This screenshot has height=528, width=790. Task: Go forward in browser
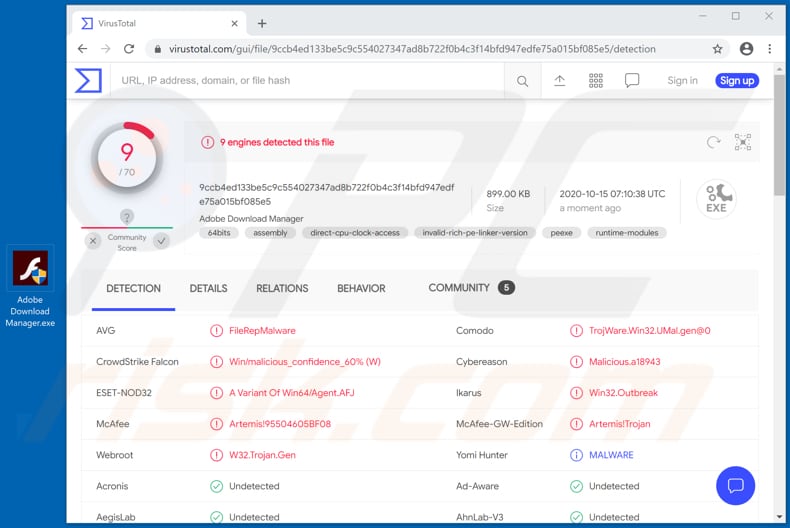(106, 49)
